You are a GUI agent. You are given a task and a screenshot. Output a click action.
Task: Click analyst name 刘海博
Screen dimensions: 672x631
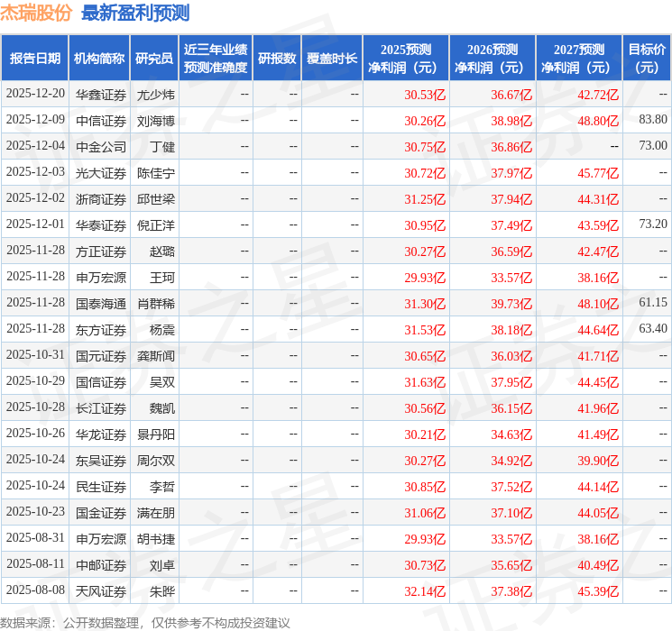pyautogui.click(x=155, y=121)
